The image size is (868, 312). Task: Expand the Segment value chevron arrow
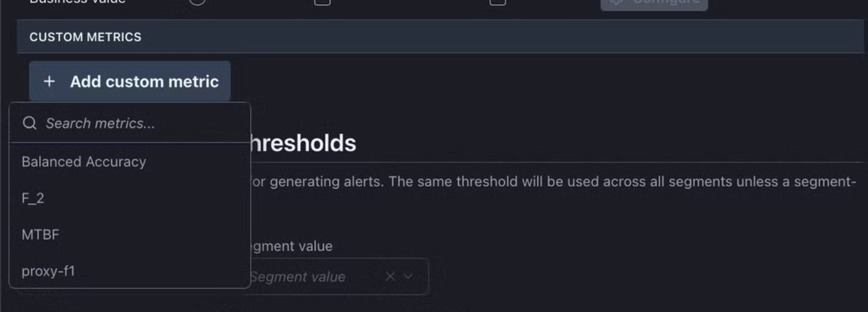click(x=408, y=276)
